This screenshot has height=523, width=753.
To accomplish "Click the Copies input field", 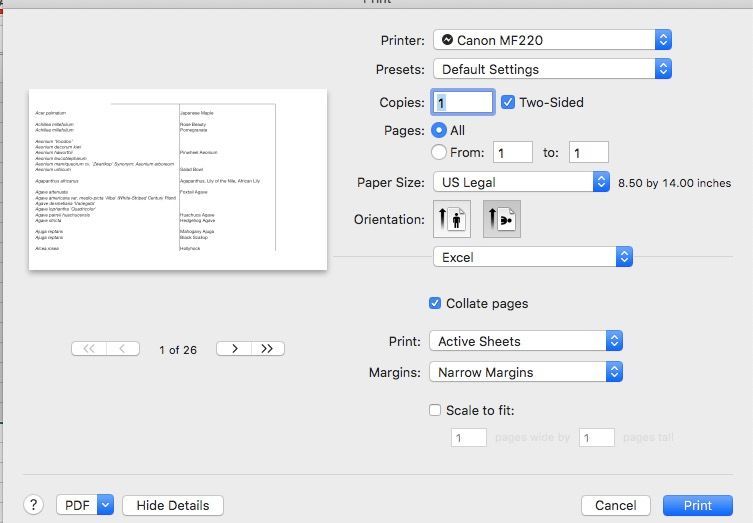I will (463, 102).
